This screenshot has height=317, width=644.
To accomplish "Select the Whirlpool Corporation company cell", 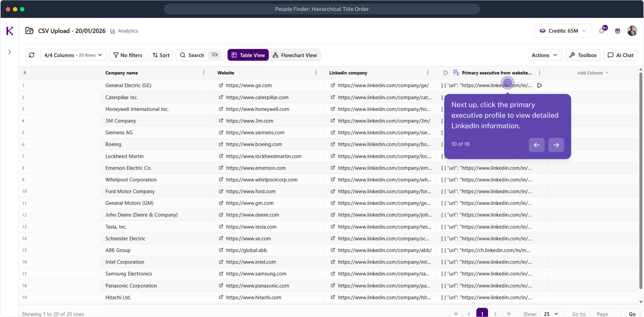I will click(157, 180).
